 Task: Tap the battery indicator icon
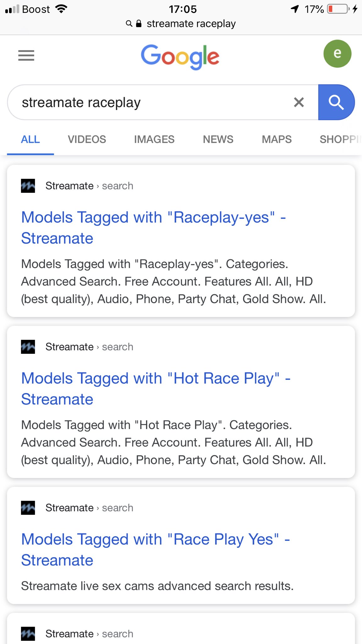[x=338, y=9]
